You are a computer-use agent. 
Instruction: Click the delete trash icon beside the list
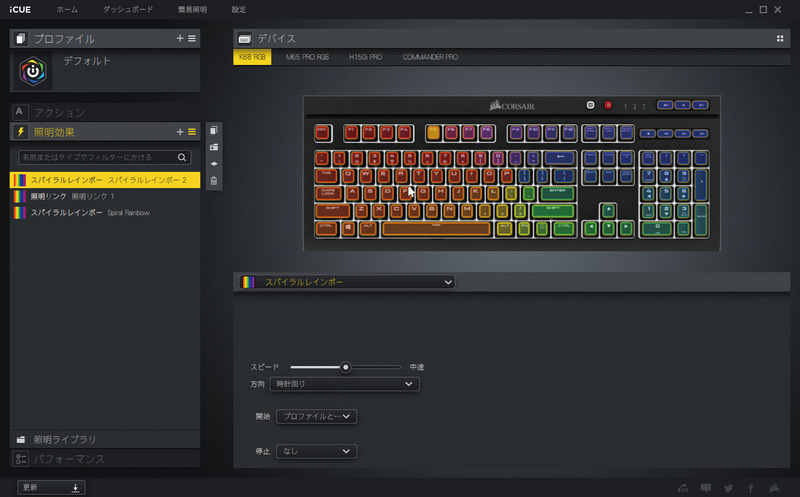(214, 181)
